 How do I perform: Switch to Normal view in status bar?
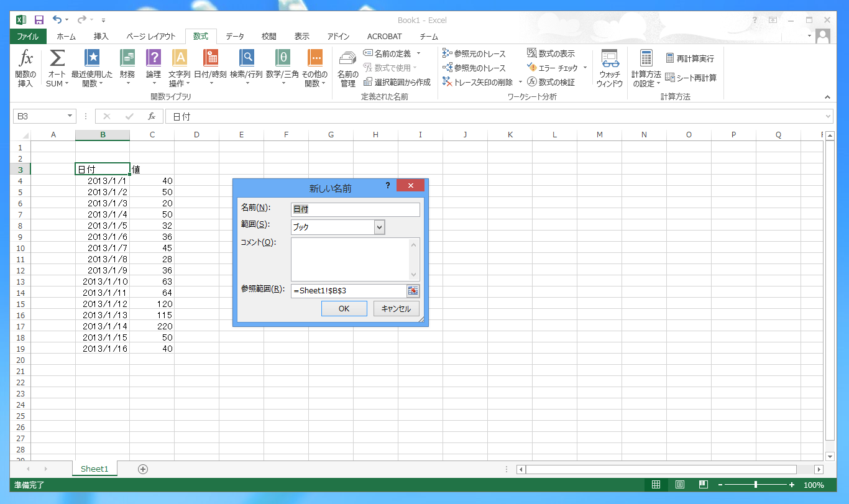pos(656,485)
